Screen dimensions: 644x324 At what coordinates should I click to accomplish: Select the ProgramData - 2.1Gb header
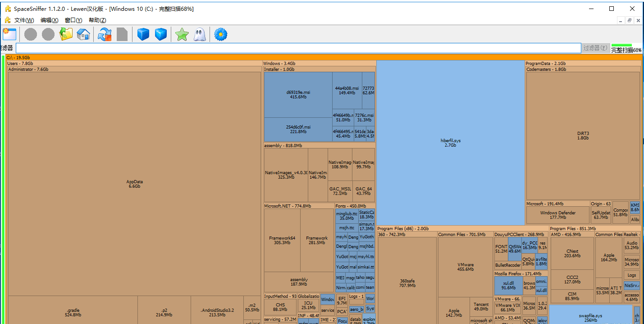[x=583, y=64]
